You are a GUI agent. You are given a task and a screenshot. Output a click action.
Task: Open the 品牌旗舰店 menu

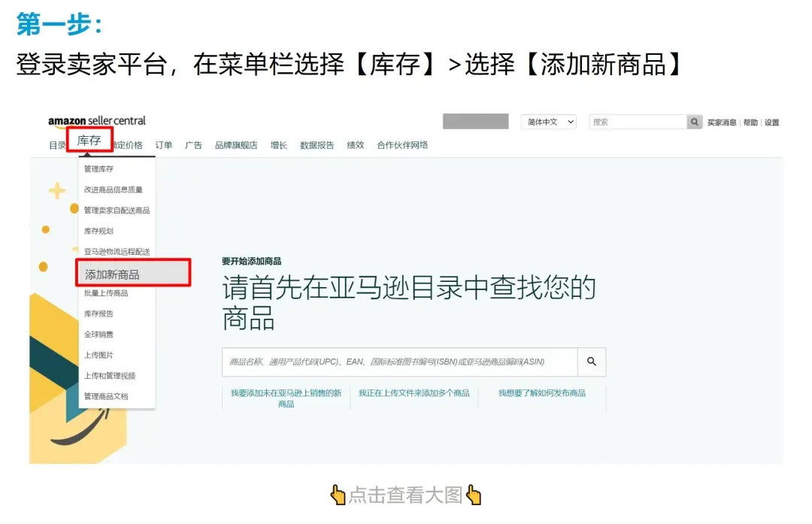coord(236,146)
